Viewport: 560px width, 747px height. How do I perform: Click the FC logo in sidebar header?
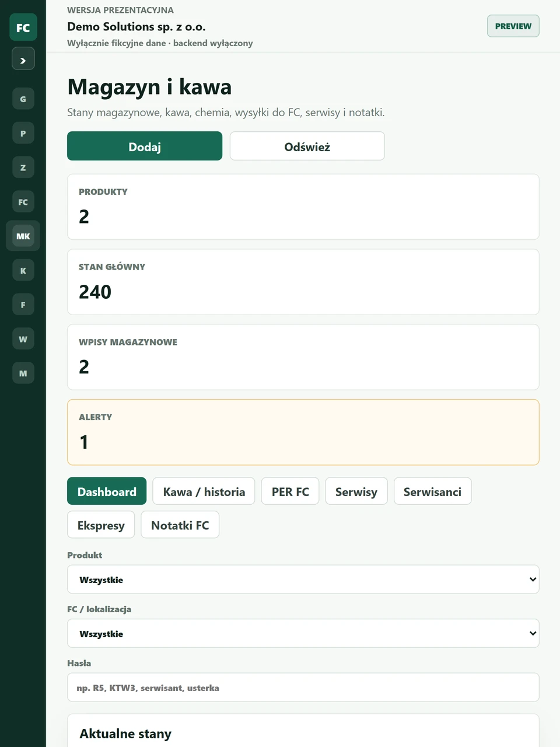23,27
